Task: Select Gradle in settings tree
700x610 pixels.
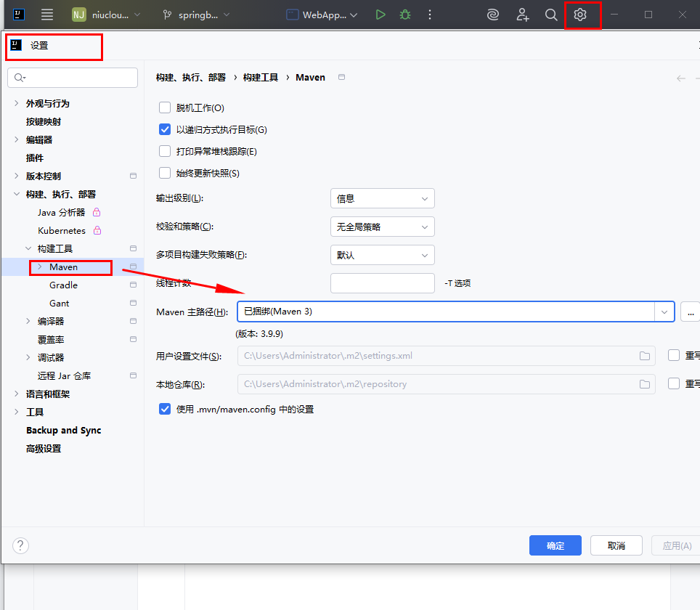Action: [x=63, y=285]
